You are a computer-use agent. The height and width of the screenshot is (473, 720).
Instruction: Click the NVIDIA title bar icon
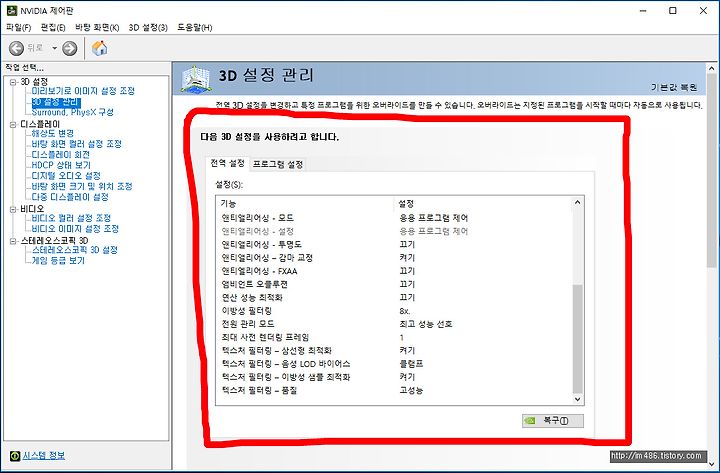pos(11,11)
